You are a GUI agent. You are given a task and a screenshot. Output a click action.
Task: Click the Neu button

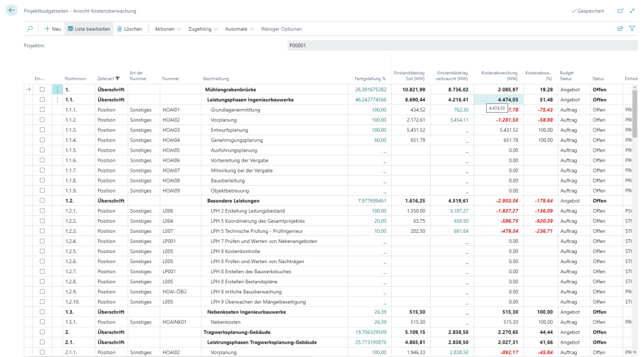pyautogui.click(x=53, y=29)
